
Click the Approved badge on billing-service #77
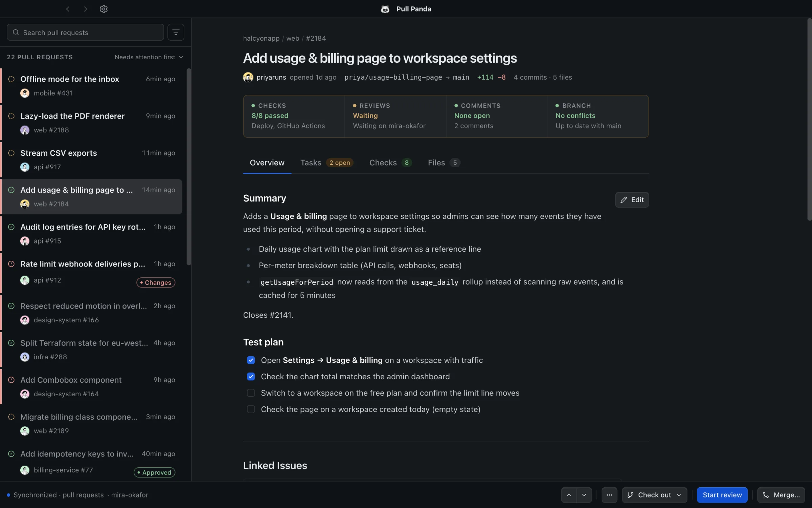click(x=154, y=472)
